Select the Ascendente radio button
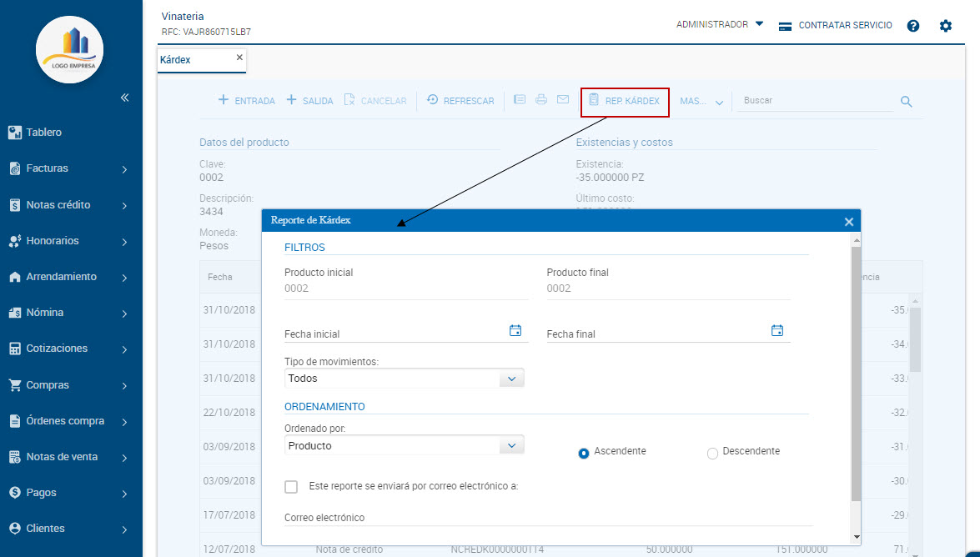This screenshot has height=557, width=980. pos(584,453)
